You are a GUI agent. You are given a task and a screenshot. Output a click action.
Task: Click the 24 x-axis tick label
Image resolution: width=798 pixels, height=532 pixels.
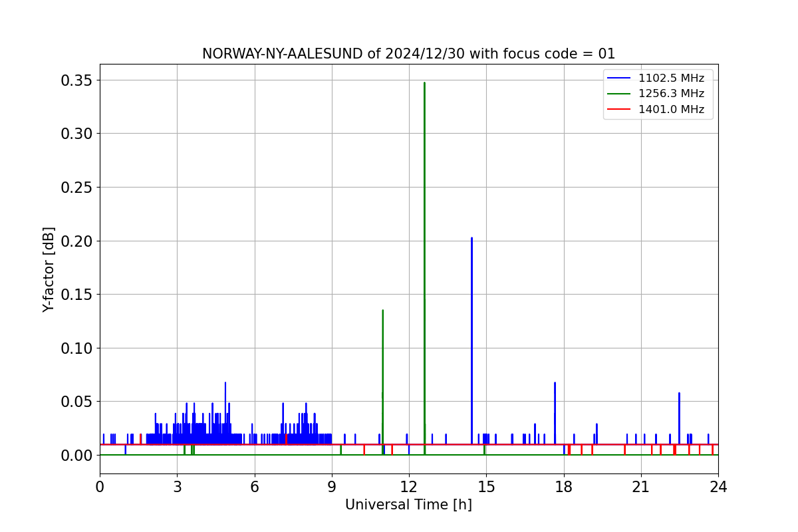(718, 487)
